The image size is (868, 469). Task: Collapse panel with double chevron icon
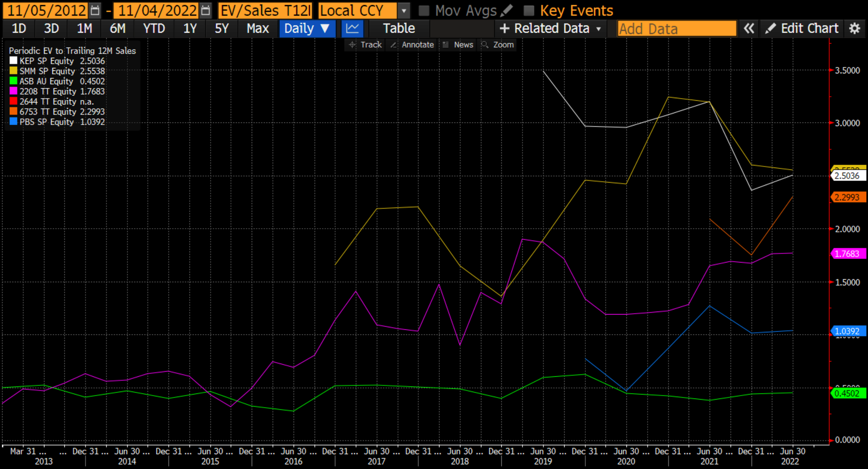749,29
